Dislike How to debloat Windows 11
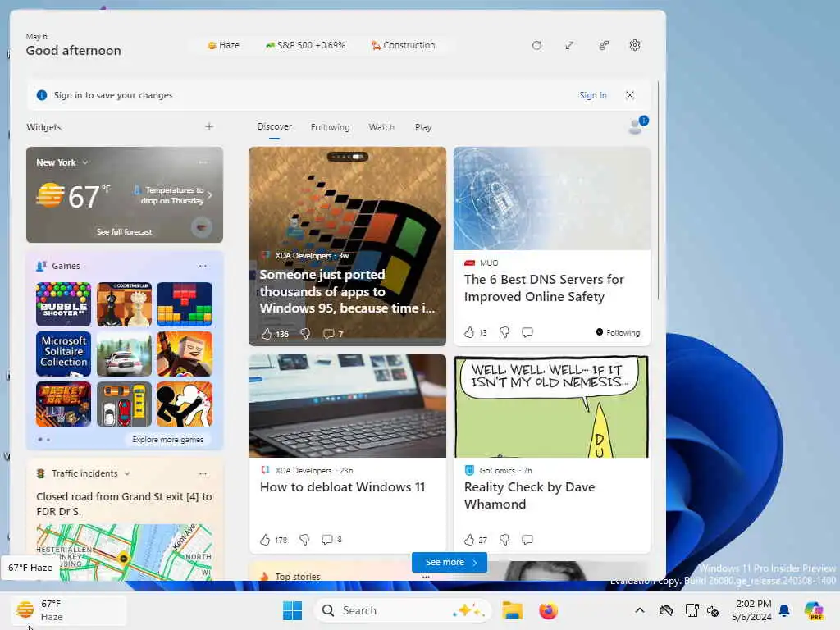This screenshot has height=630, width=840. click(x=304, y=540)
